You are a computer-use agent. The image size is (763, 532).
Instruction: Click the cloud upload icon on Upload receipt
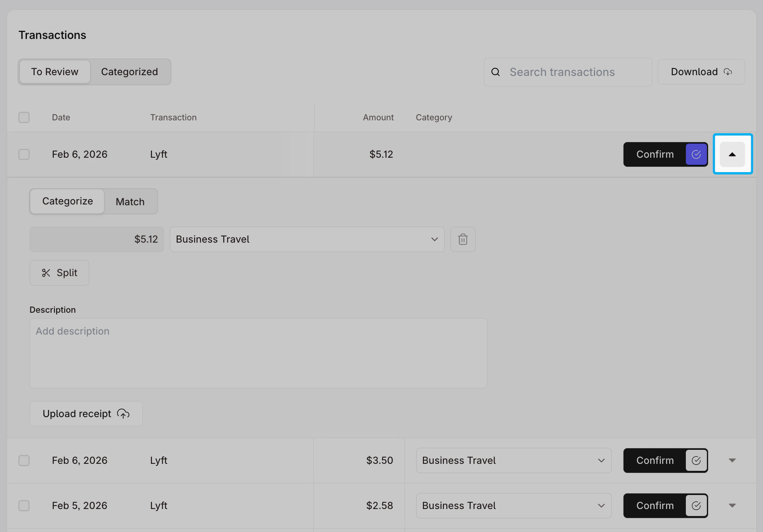123,414
